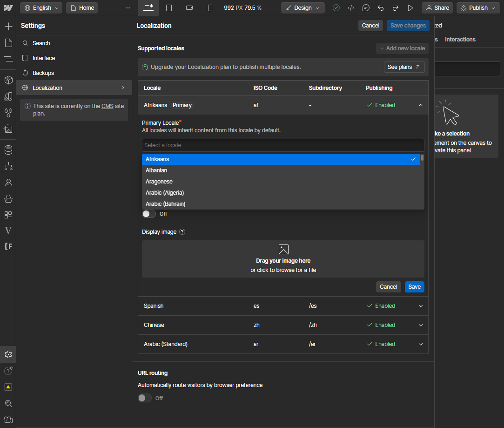The height and width of the screenshot is (428, 504).
Task: Toggle preview mode with the play icon
Action: [x=410, y=7]
